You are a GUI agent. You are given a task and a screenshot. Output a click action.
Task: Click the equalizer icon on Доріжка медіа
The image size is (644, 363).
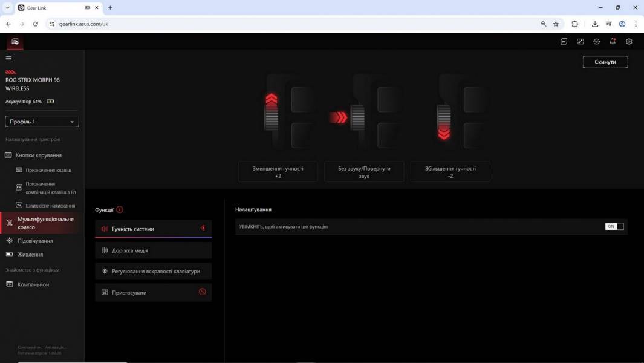(x=105, y=250)
